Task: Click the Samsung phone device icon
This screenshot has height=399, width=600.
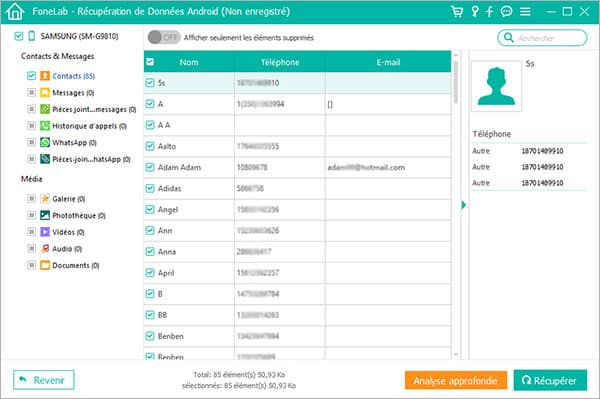Action: (x=32, y=36)
